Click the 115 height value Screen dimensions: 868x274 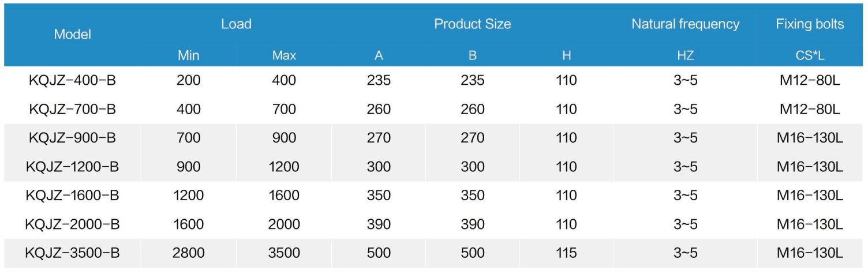[x=566, y=253]
